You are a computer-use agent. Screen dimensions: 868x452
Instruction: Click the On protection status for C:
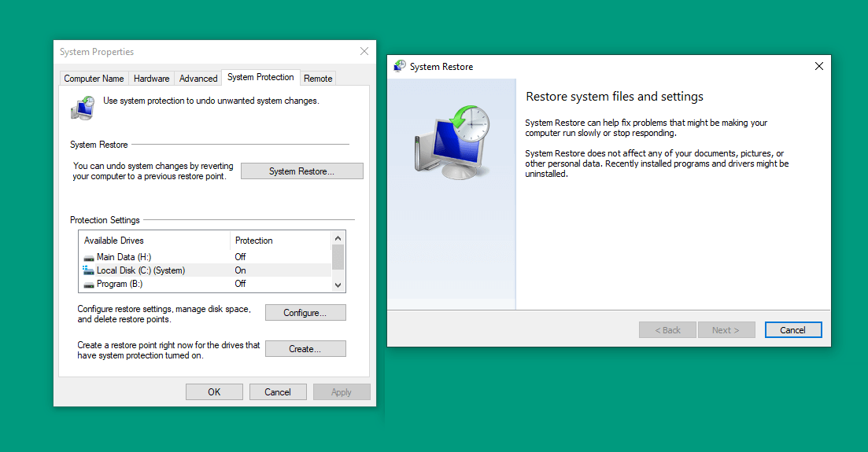[240, 270]
